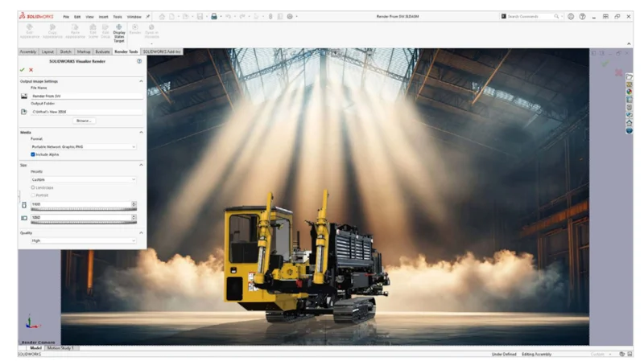
Task: Toggle the Include Alpha checkbox
Action: pos(33,154)
